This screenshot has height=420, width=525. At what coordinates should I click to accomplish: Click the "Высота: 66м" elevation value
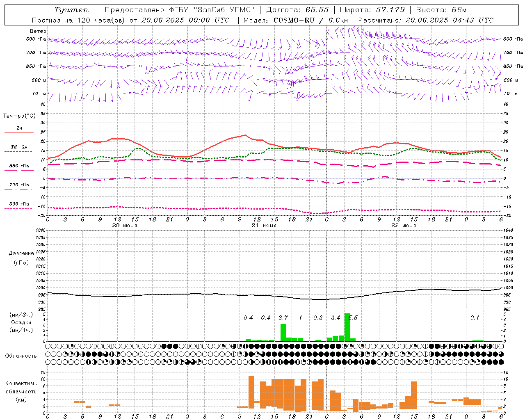[x=441, y=10]
